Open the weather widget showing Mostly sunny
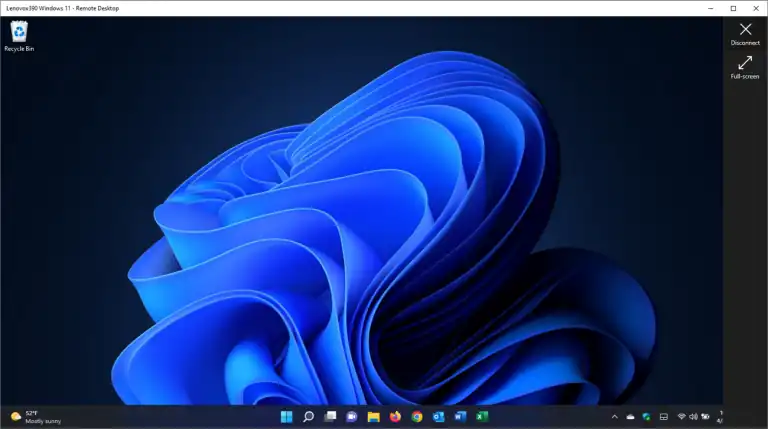Screen dimensions: 768x429 pos(36,417)
